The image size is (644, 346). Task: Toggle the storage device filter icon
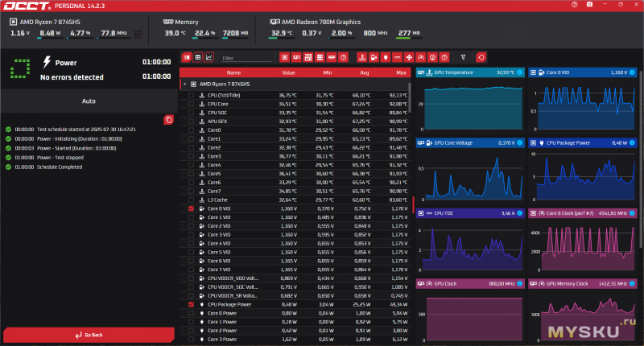click(320, 57)
